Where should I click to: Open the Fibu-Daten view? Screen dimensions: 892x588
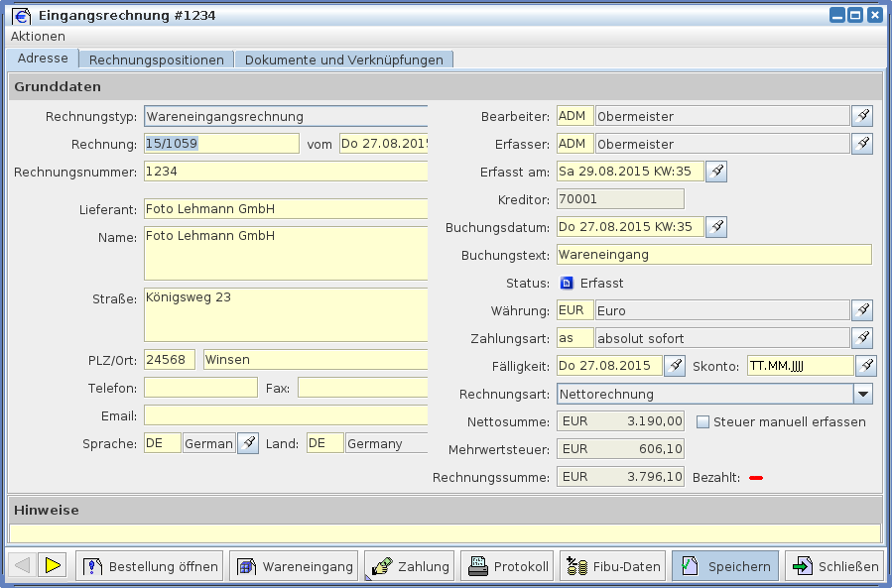612,566
